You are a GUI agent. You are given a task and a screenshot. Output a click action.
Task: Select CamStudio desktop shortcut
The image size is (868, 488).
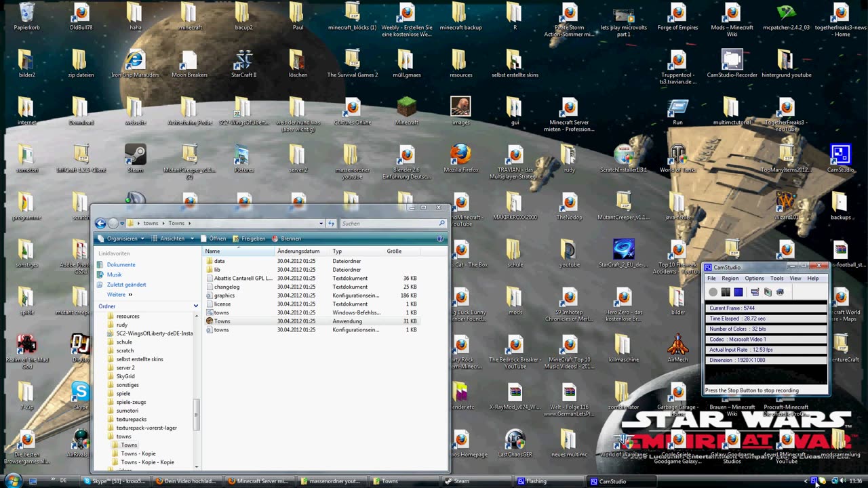840,159
